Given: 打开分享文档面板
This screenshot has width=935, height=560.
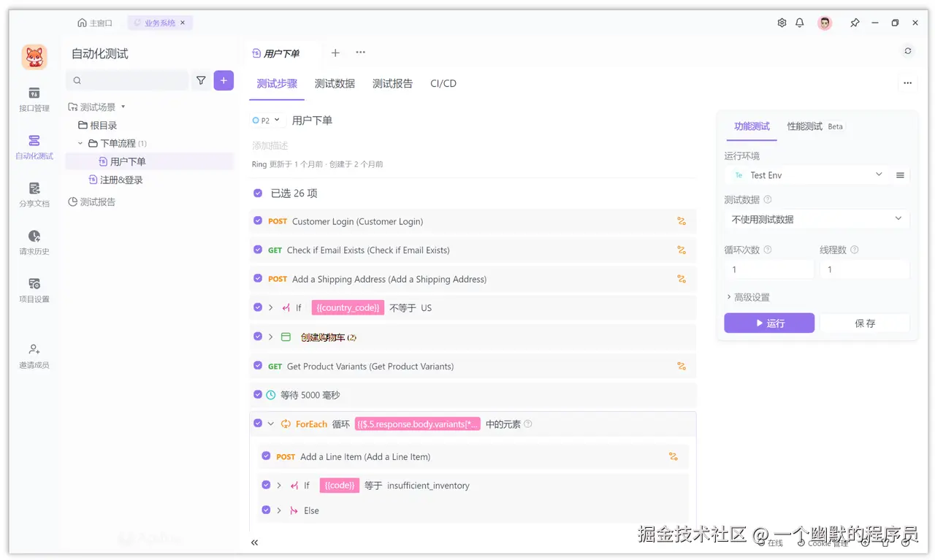Looking at the screenshot, I should 34,196.
